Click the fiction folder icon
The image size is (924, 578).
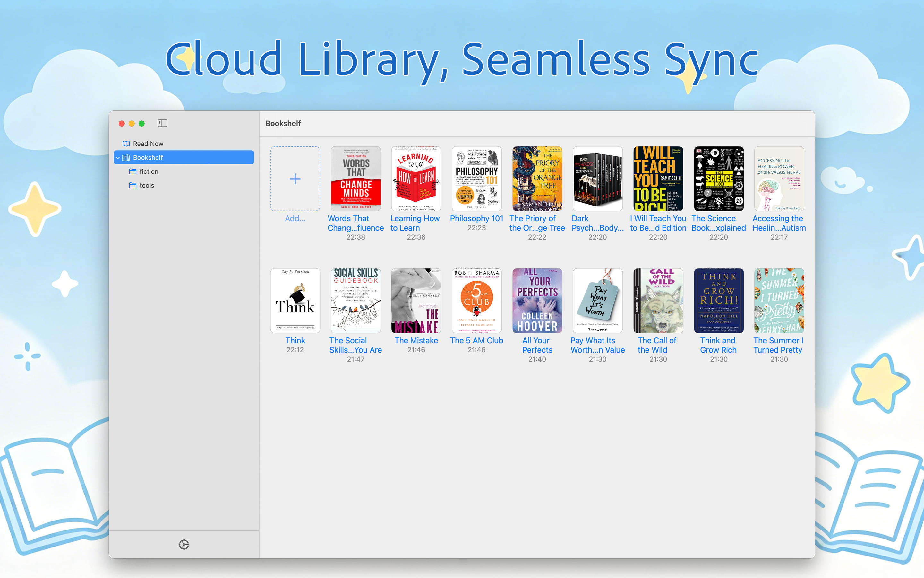pos(133,171)
